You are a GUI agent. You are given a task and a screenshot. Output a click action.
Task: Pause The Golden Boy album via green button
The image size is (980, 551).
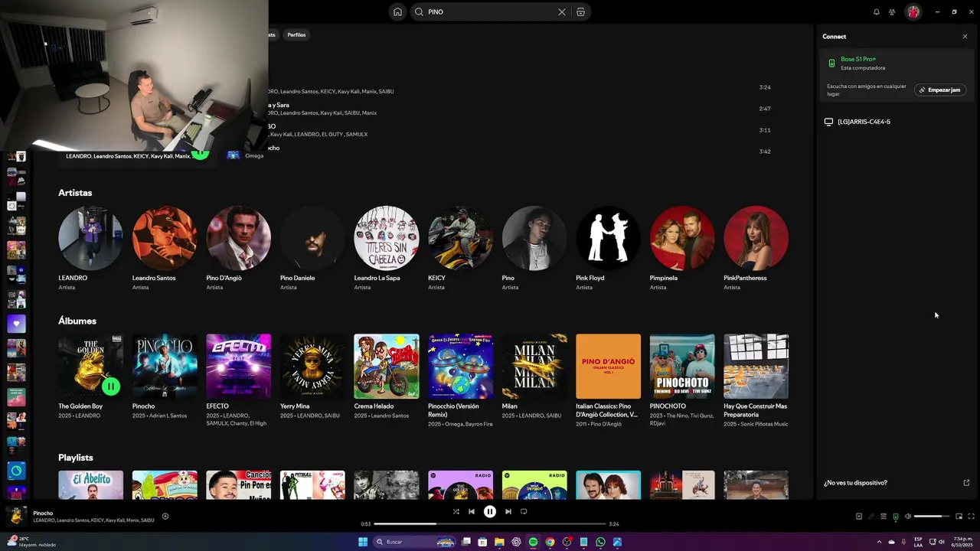[111, 386]
